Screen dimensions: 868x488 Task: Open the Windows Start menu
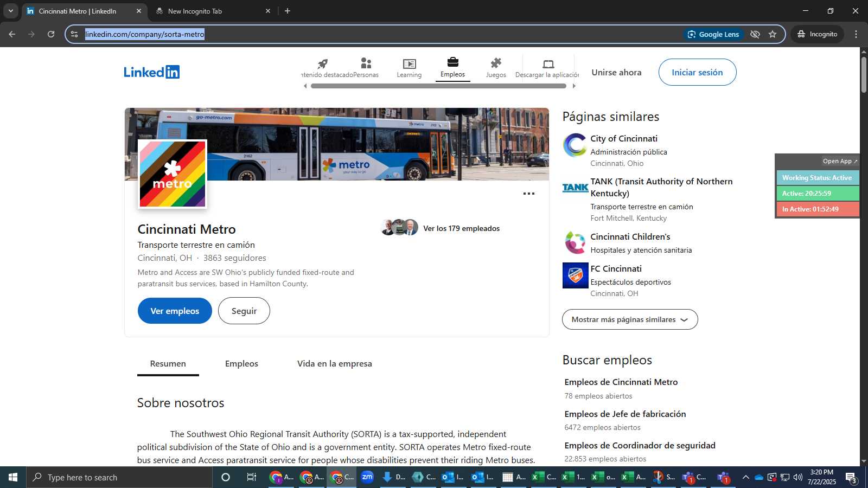click(13, 477)
